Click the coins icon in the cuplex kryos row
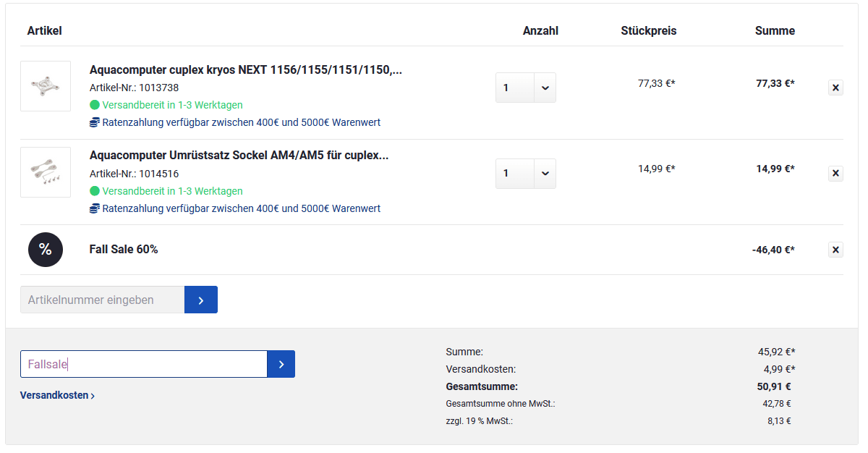The height and width of the screenshot is (453, 868). [x=94, y=122]
